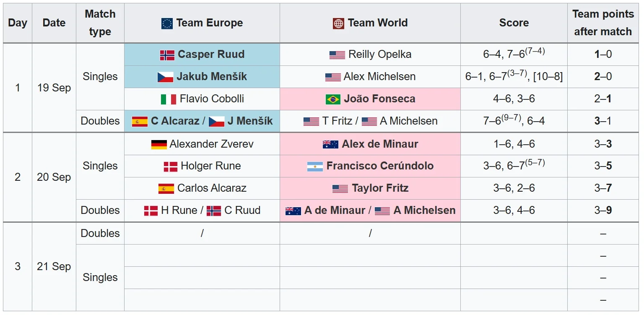This screenshot has width=644, height=315.
Task: Click the Brazil flag next to João Fonseca
Action: pos(333,99)
